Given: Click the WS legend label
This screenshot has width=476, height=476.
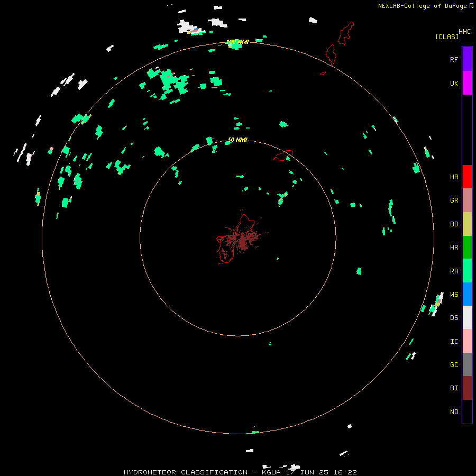Looking at the screenshot, I should pyautogui.click(x=454, y=294).
